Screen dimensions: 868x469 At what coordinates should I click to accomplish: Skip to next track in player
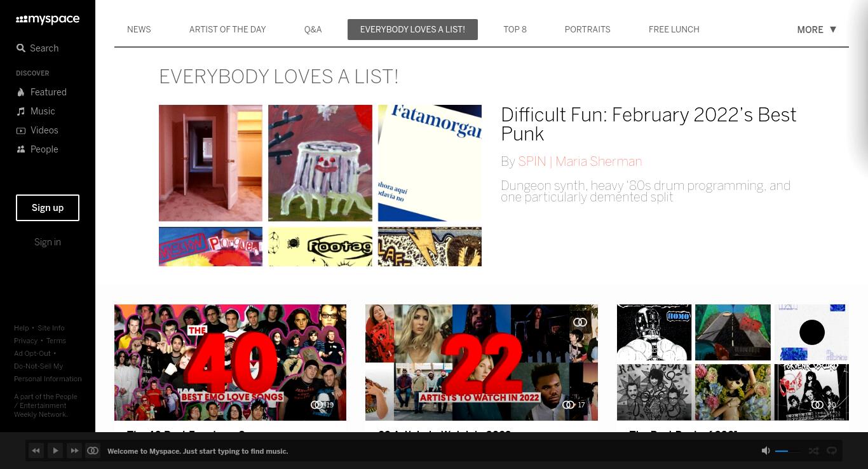coord(74,451)
